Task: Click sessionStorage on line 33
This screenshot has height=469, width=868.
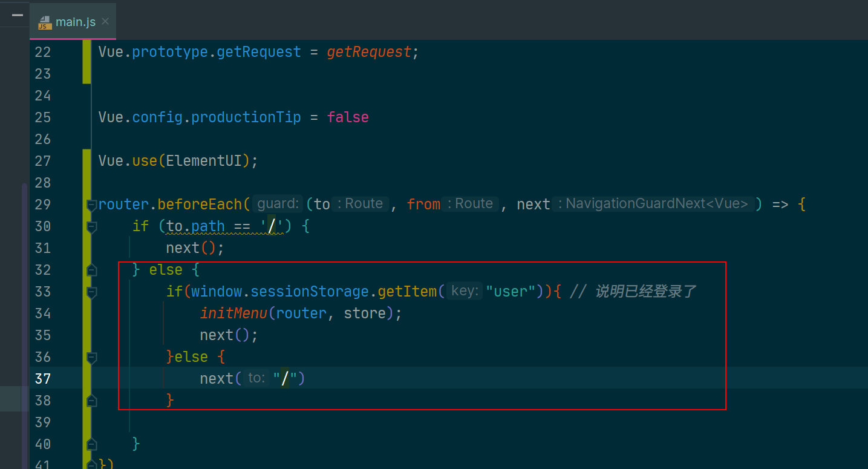Action: (x=310, y=292)
